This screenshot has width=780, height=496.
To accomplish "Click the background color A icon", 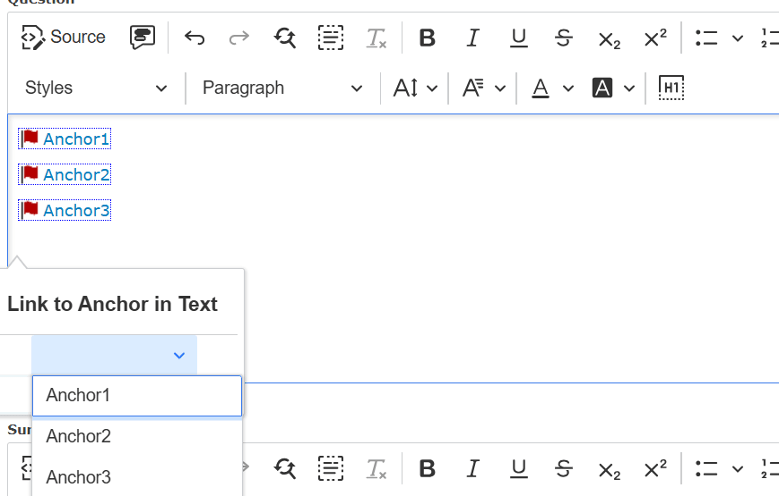I will 602,88.
